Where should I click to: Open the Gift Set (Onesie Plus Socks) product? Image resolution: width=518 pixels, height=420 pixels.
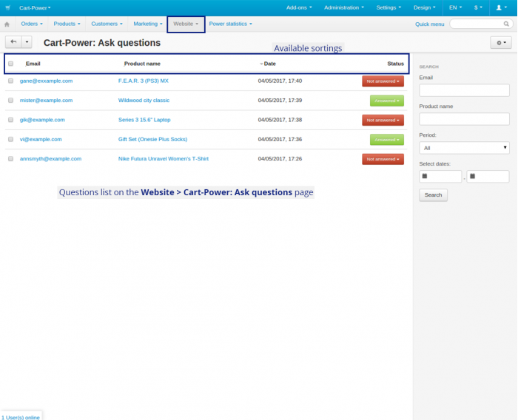coord(152,139)
